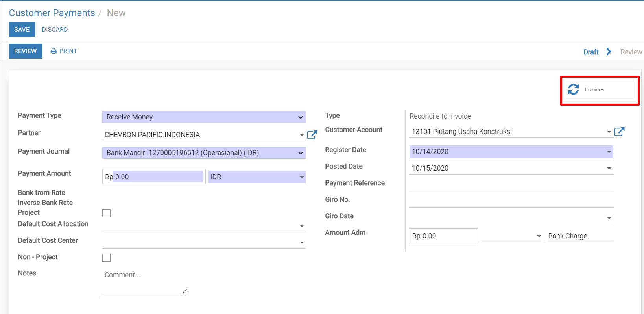
Task: Expand Default Cost Center dropdown
Action: tap(302, 243)
